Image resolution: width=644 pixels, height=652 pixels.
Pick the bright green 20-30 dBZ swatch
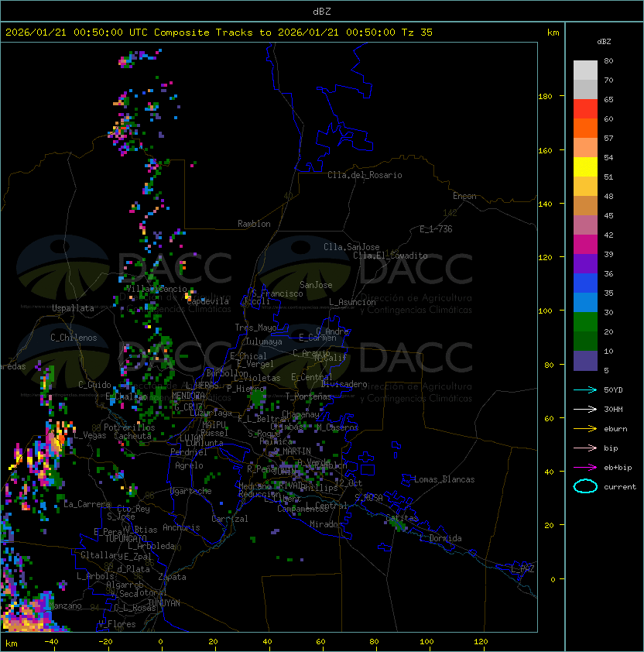(585, 322)
